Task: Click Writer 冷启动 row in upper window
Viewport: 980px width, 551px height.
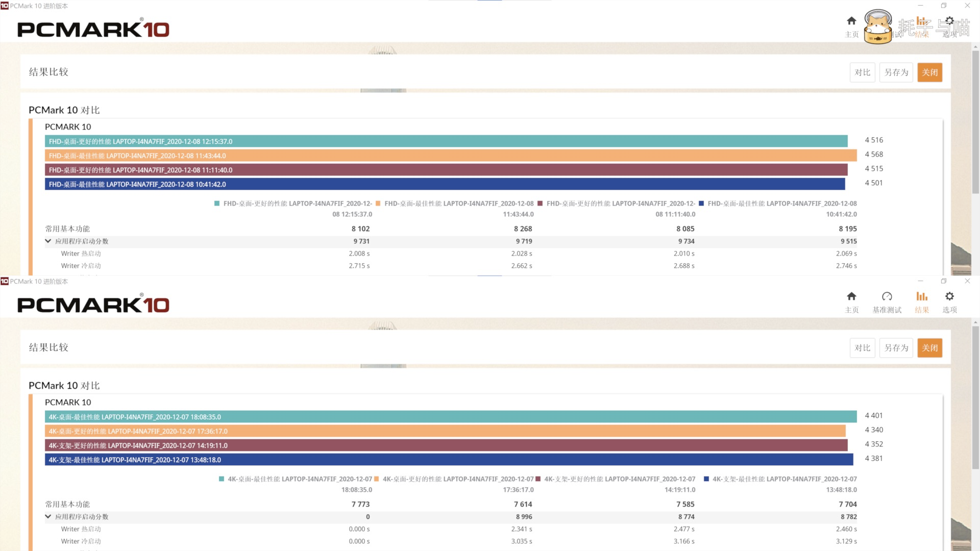Action: click(451, 266)
